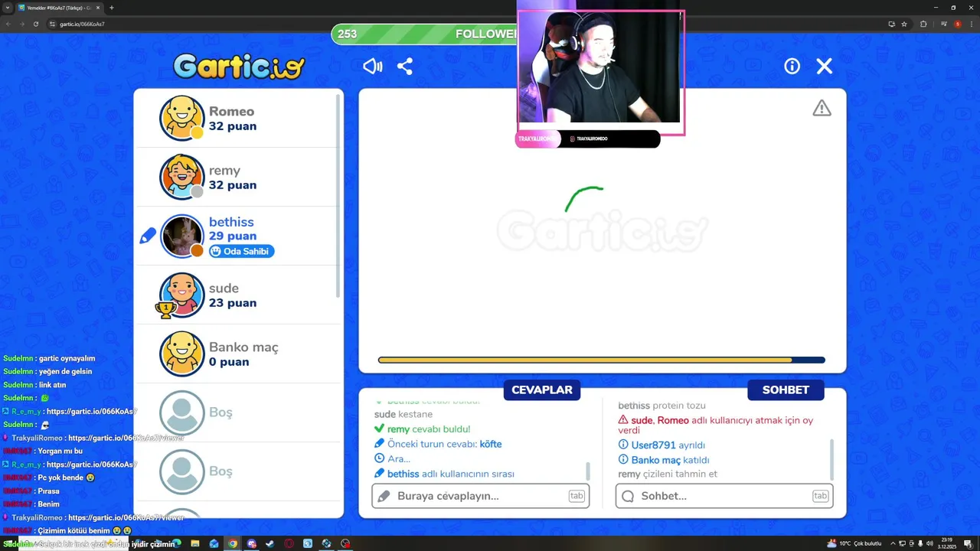This screenshot has width=980, height=551.
Task: Open the Chrome extensions puzzle icon
Action: coord(923,24)
